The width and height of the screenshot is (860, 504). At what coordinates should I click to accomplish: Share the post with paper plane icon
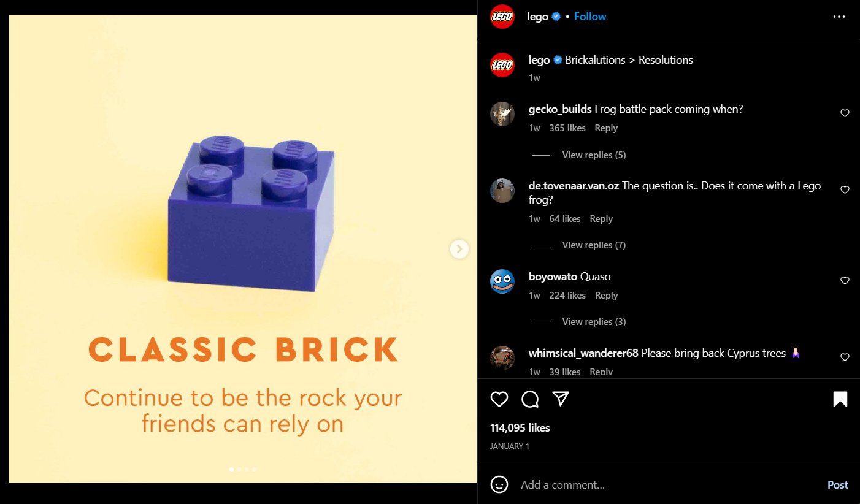561,399
